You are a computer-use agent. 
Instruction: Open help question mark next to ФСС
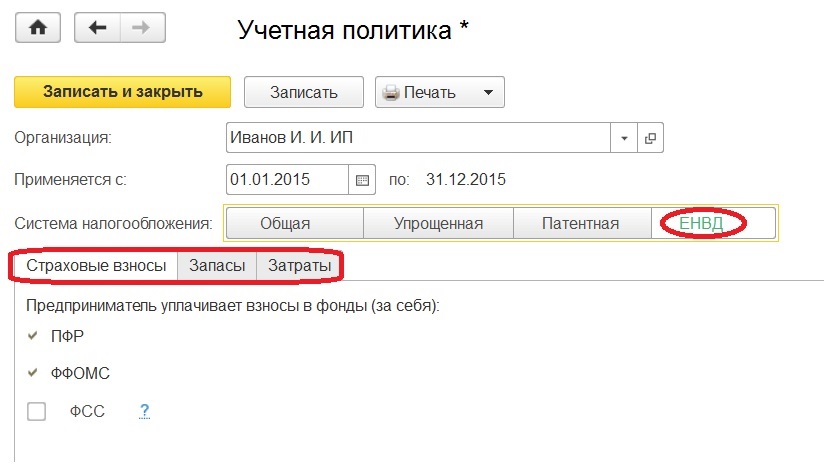(x=145, y=410)
